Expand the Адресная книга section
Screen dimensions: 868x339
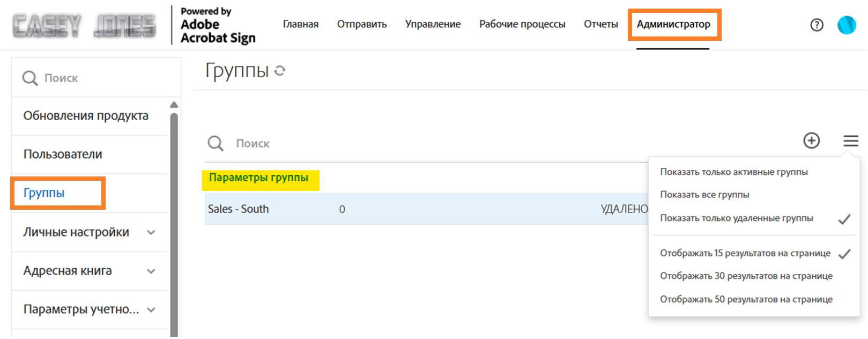click(x=151, y=271)
